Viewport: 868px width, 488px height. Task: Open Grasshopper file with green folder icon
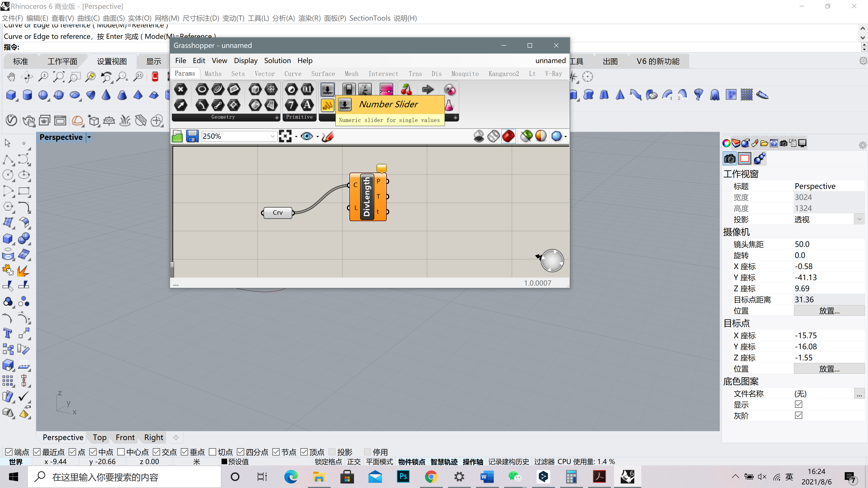click(177, 136)
